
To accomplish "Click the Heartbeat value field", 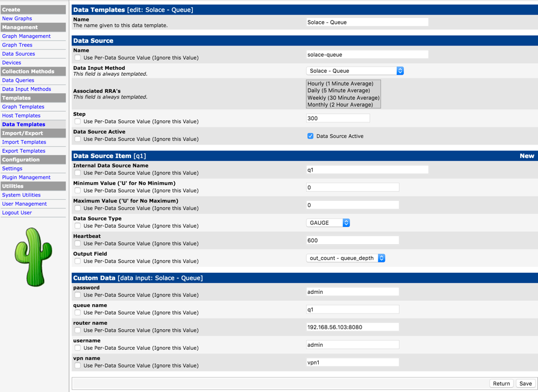I will pyautogui.click(x=352, y=240).
